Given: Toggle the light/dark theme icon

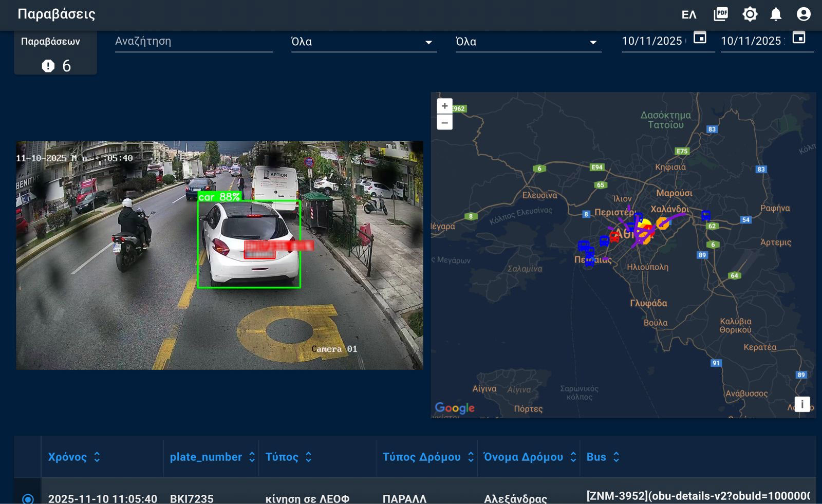Looking at the screenshot, I should (x=750, y=14).
